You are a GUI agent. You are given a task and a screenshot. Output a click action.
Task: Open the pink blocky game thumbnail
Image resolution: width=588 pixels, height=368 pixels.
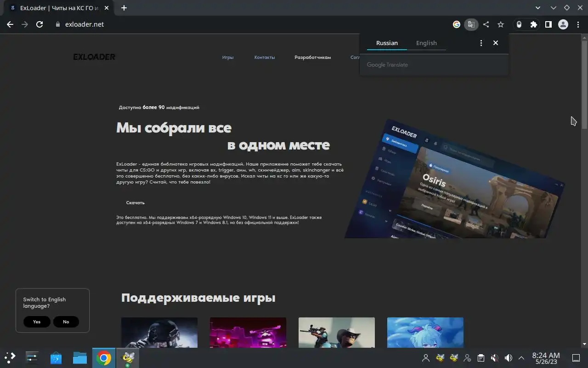pyautogui.click(x=248, y=332)
